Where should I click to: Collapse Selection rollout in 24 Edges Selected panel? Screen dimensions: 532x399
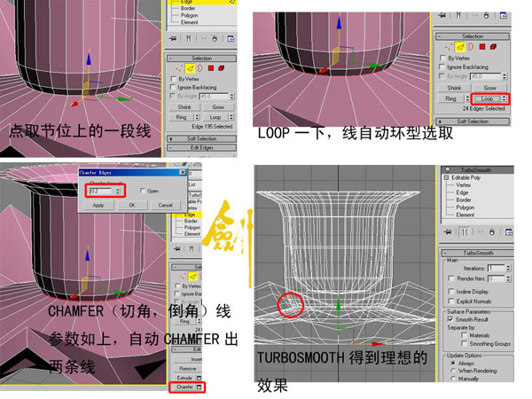pos(473,36)
